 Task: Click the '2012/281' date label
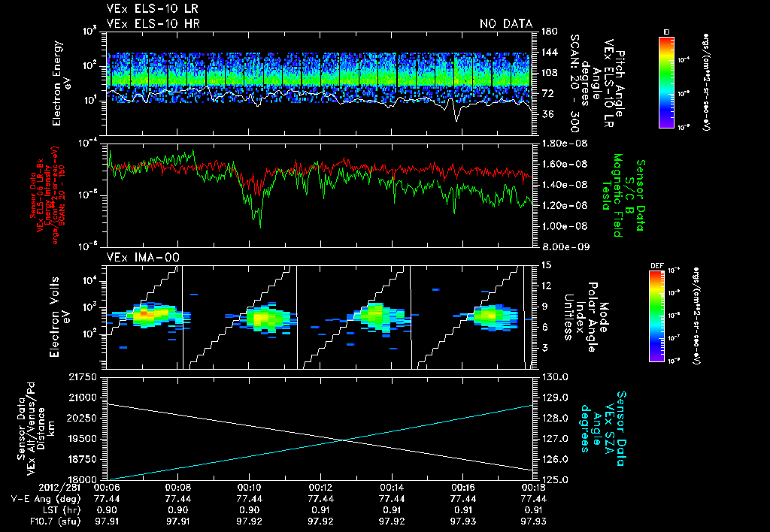[x=60, y=488]
